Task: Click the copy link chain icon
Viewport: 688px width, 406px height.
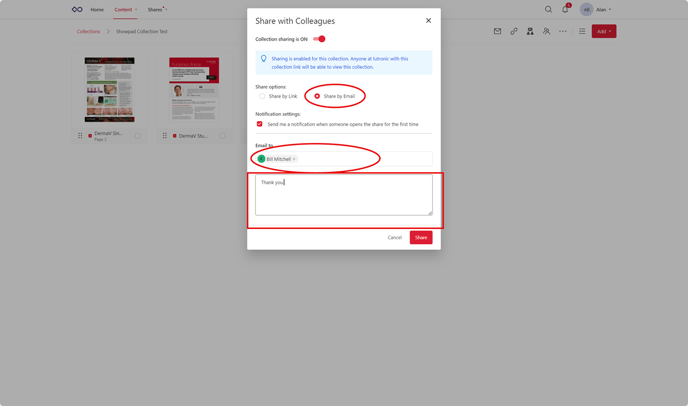Action: (514, 31)
